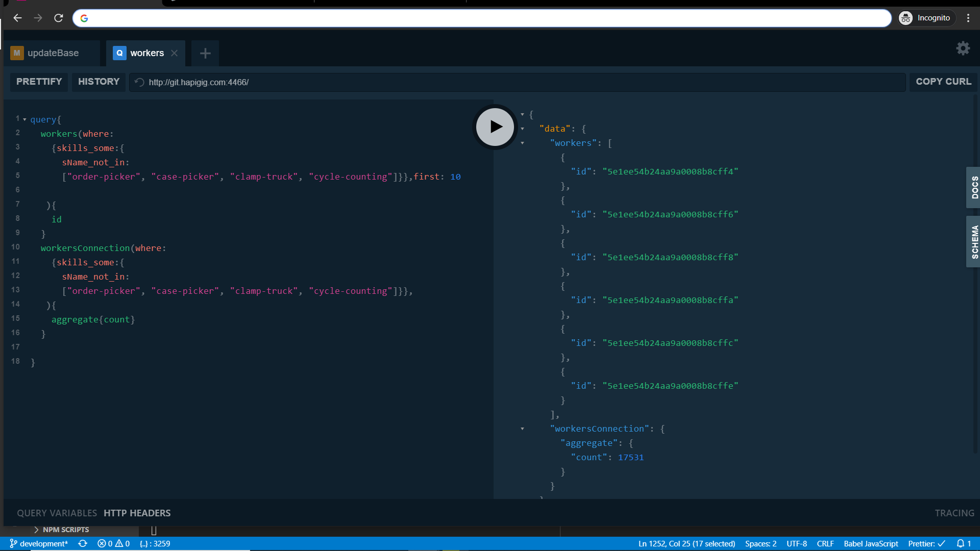Collapse the "workersConnection" response node
Image resolution: width=980 pixels, height=551 pixels.
pos(522,429)
